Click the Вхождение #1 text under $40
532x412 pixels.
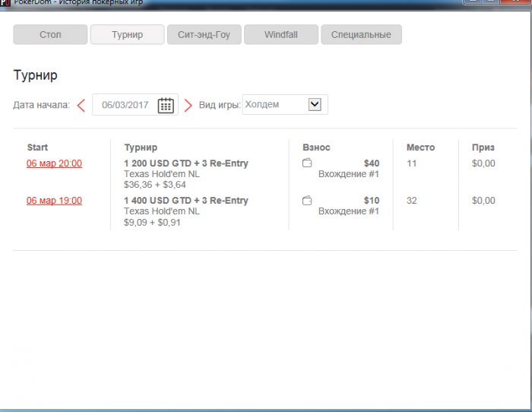pyautogui.click(x=348, y=174)
